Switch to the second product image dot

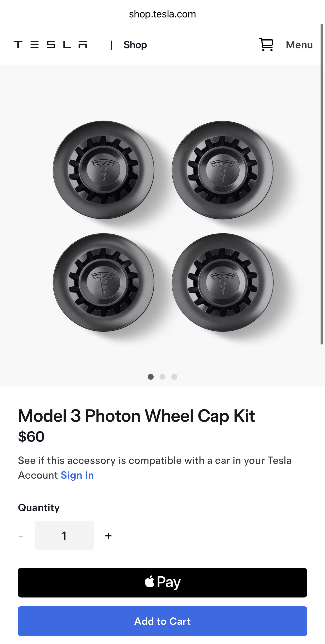click(162, 377)
